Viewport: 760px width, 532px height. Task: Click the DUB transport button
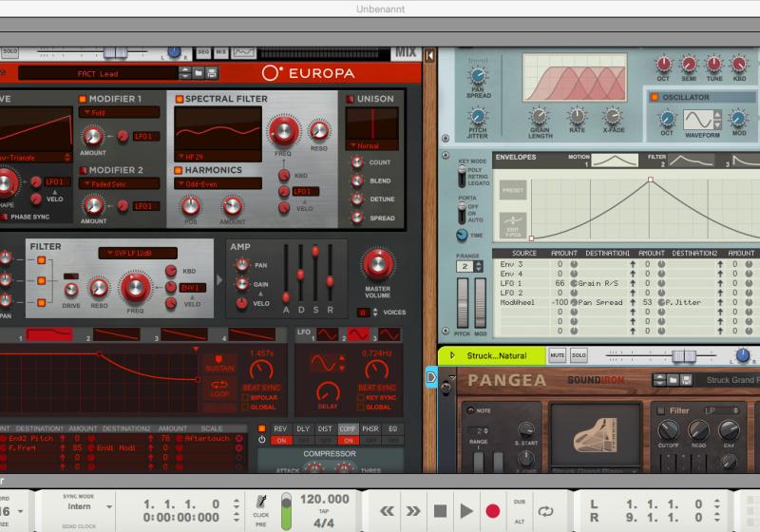[x=519, y=502]
